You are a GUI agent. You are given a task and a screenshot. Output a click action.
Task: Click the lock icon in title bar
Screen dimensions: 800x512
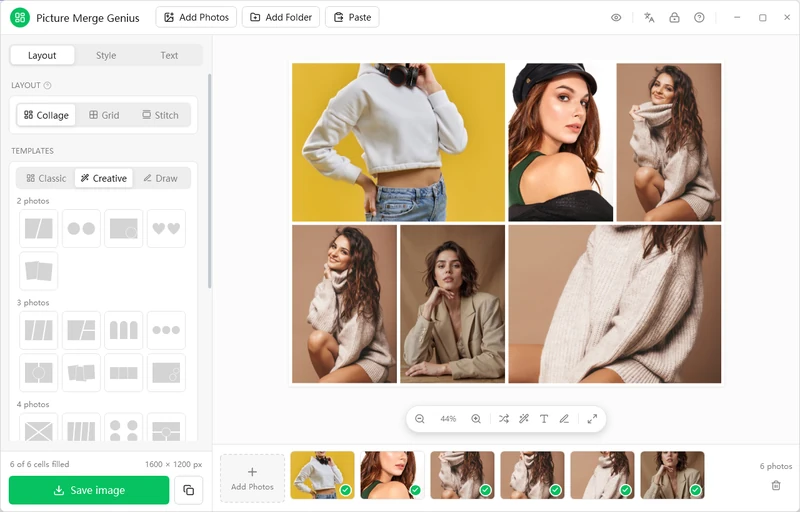(x=674, y=18)
